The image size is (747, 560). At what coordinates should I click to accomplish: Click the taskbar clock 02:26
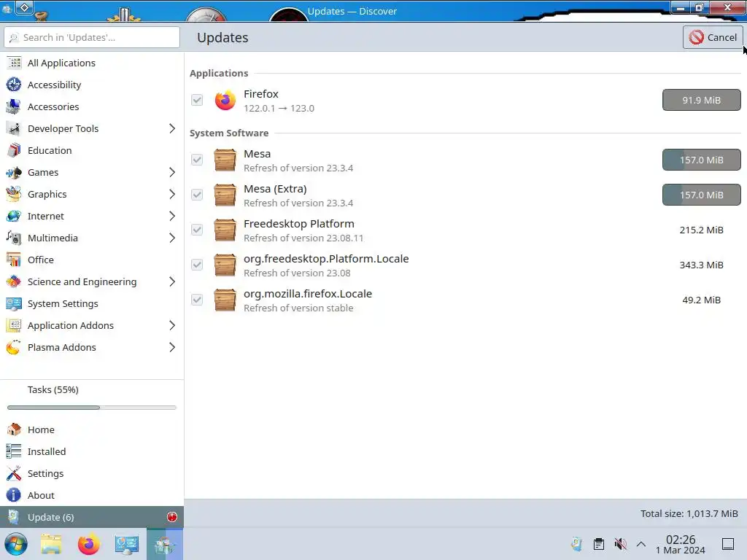tap(681, 544)
